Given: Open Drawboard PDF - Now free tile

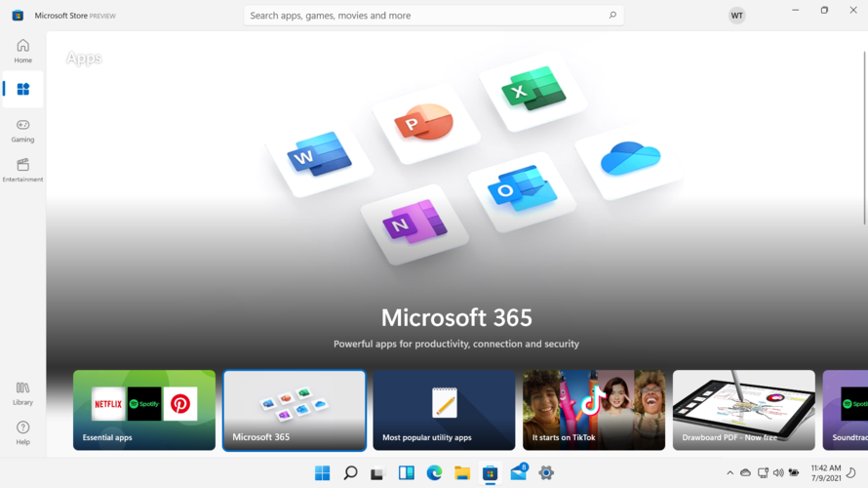Looking at the screenshot, I should [x=744, y=410].
